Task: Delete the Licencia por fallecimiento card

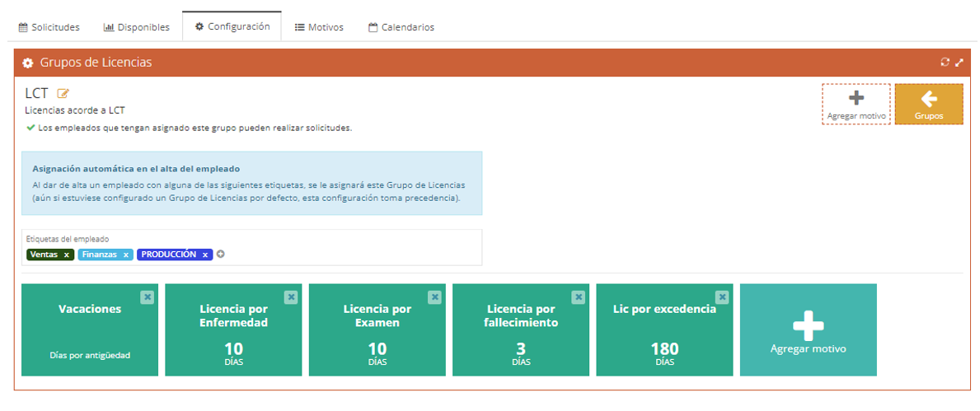Action: 579,297
